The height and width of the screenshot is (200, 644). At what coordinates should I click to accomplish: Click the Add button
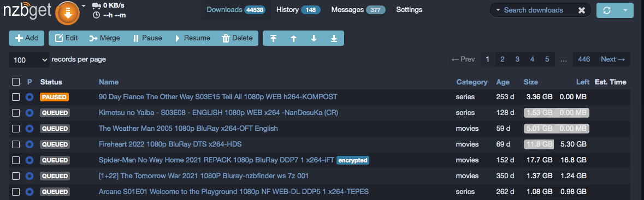tap(26, 38)
